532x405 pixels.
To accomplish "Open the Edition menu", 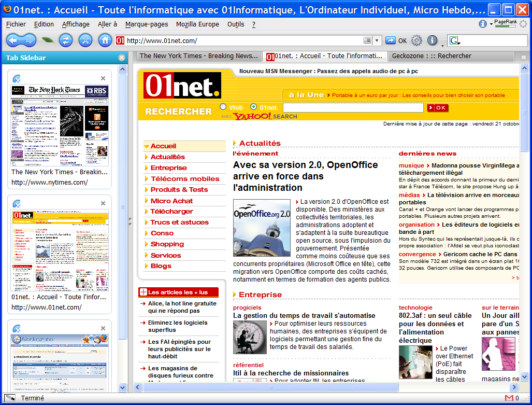I will click(44, 24).
